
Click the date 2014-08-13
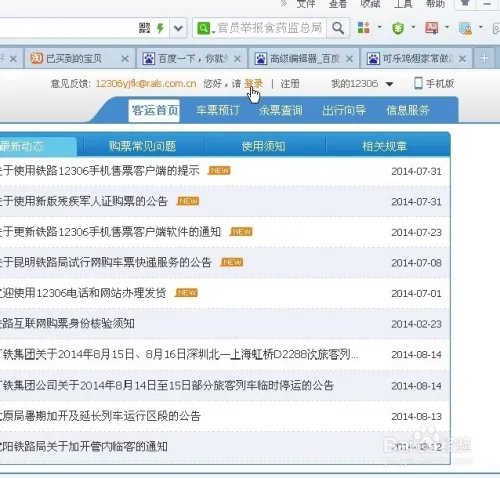pyautogui.click(x=416, y=417)
